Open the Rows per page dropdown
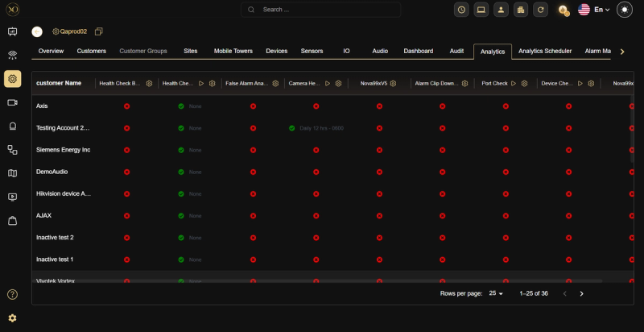Image resolution: width=644 pixels, height=332 pixels. click(x=496, y=293)
